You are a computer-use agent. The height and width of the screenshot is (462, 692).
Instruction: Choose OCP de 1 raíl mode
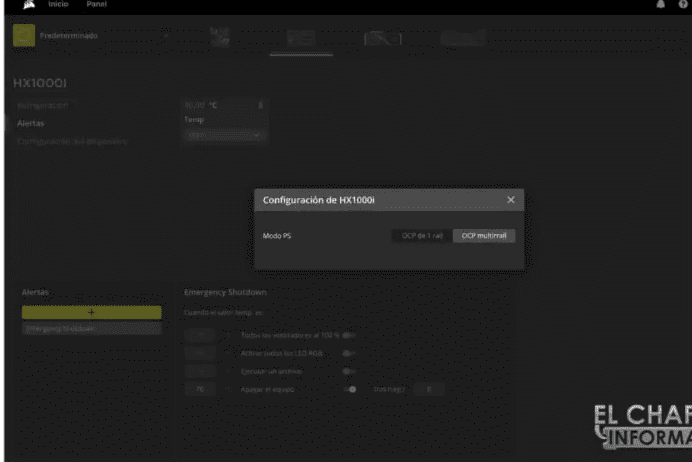(422, 236)
